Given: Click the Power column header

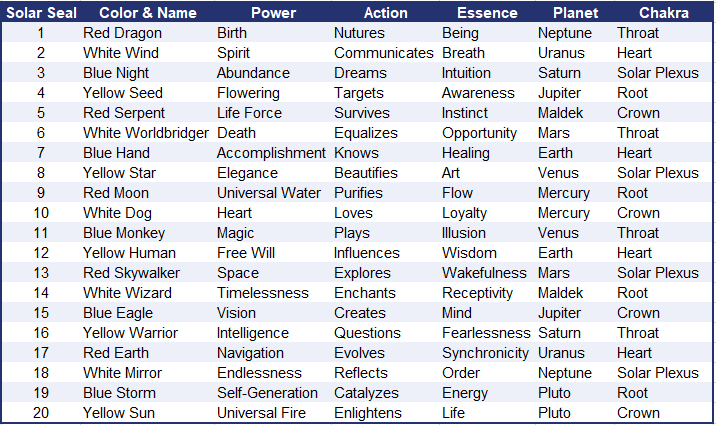Looking at the screenshot, I should coord(272,13).
